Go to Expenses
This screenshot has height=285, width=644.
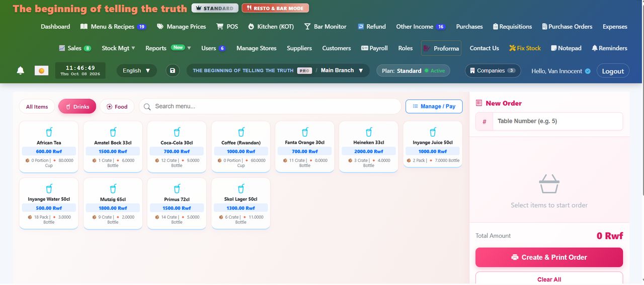[x=615, y=27]
